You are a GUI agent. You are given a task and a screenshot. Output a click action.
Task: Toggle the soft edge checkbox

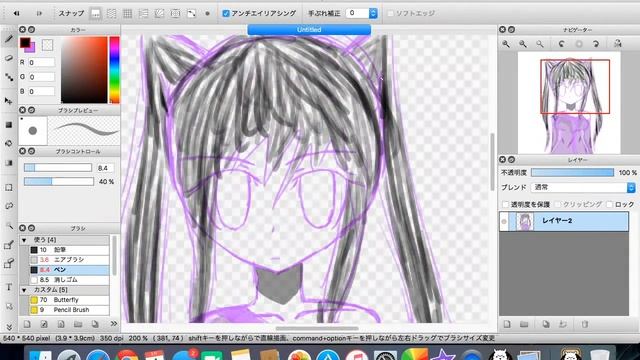[x=390, y=13]
